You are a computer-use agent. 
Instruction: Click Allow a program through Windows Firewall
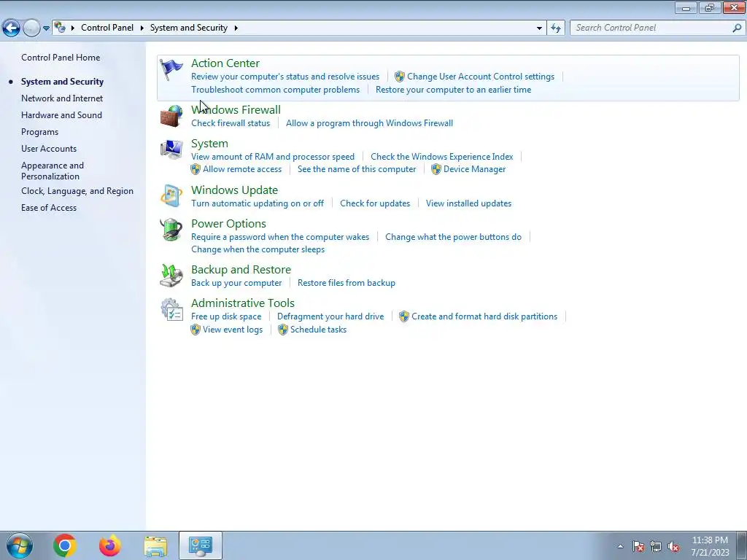[x=369, y=122]
